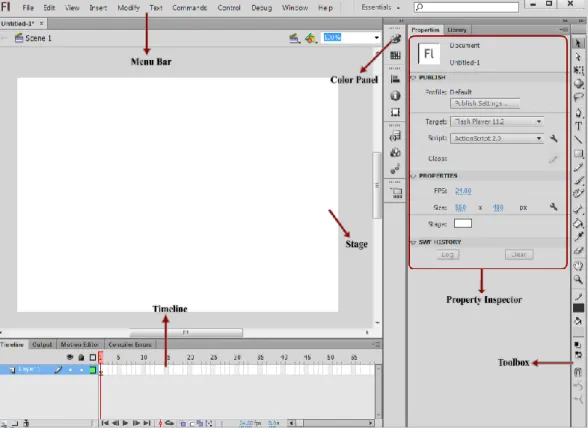Viewport: 588px width, 428px height.
Task: Collapse the PUBLISH section
Action: [413, 77]
